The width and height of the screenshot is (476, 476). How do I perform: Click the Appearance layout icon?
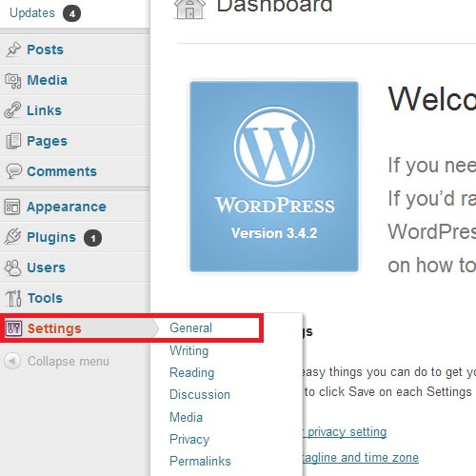[x=12, y=207]
